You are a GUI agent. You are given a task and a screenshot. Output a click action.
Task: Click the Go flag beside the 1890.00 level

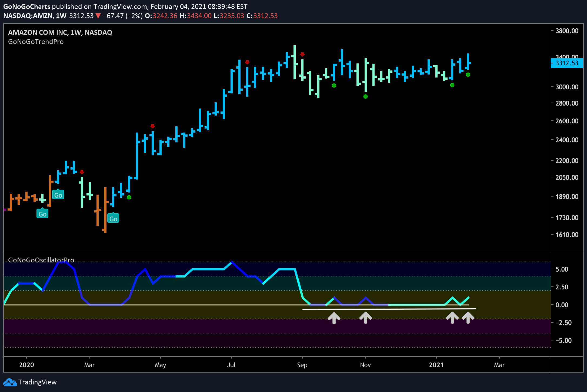coord(58,195)
